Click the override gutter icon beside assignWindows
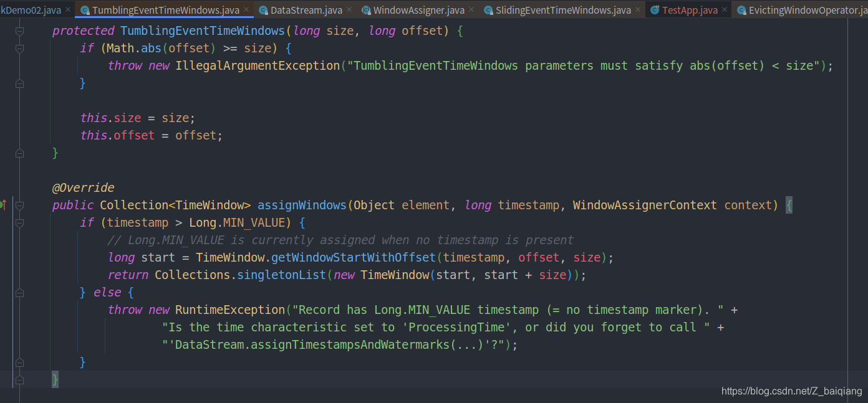Viewport: 868px width, 403px height. 3,204
